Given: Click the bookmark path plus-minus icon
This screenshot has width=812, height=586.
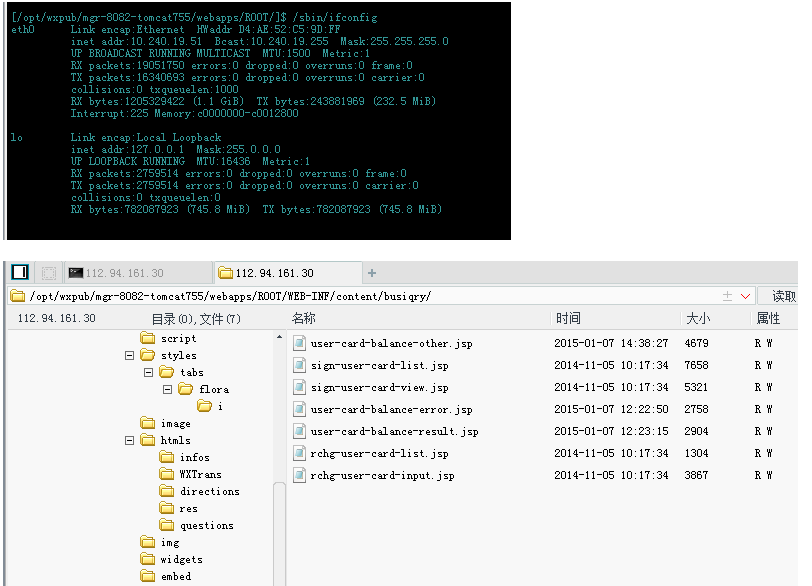Looking at the screenshot, I should 728,296.
